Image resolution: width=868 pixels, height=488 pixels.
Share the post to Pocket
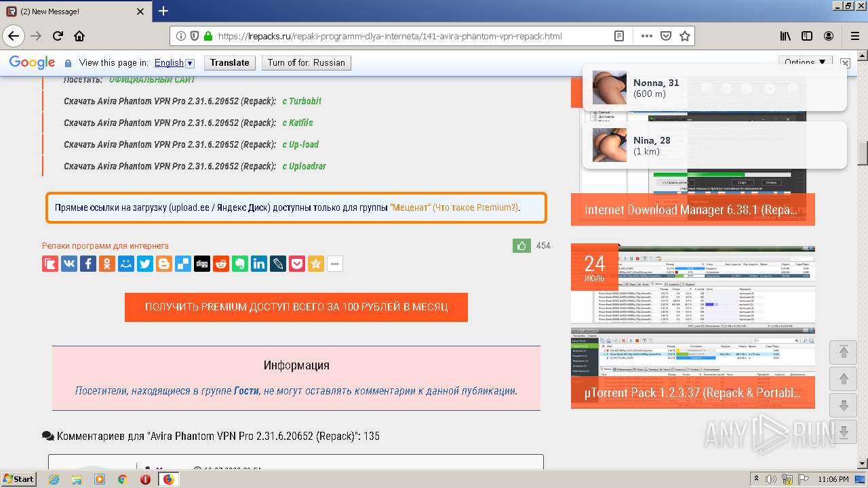297,264
